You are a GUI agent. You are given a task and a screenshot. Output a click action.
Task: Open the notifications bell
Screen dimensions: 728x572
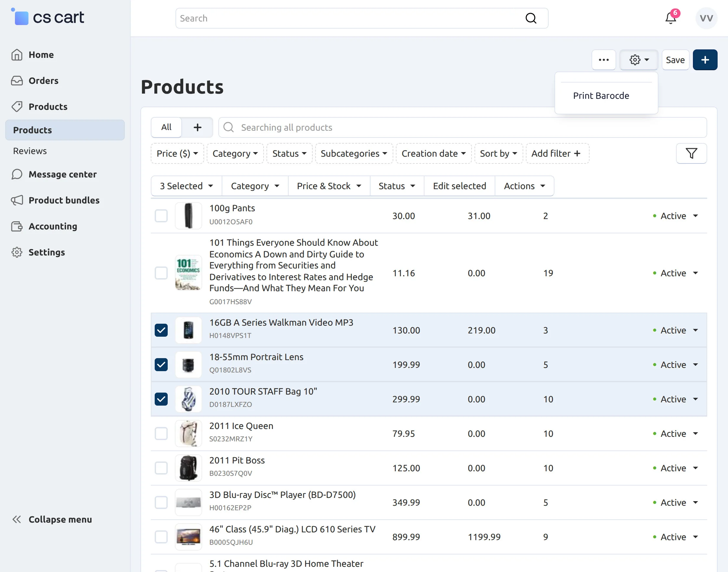(670, 18)
